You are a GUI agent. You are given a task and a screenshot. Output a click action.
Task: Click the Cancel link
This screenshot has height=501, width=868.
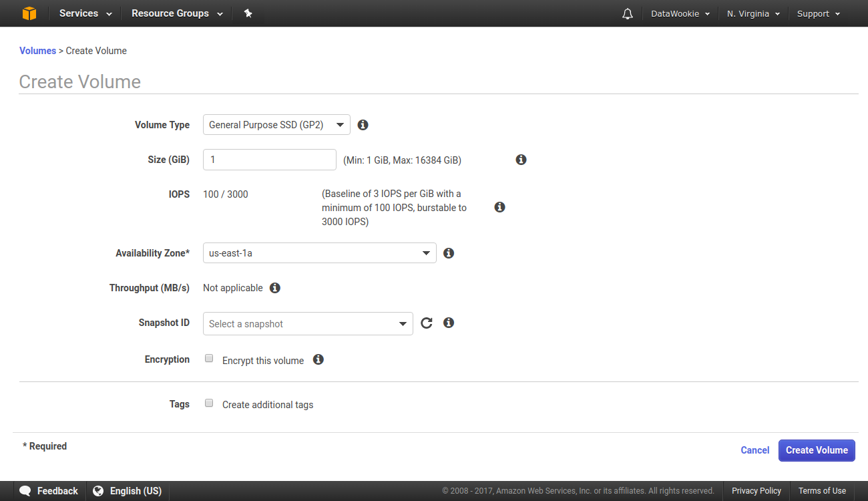point(755,450)
